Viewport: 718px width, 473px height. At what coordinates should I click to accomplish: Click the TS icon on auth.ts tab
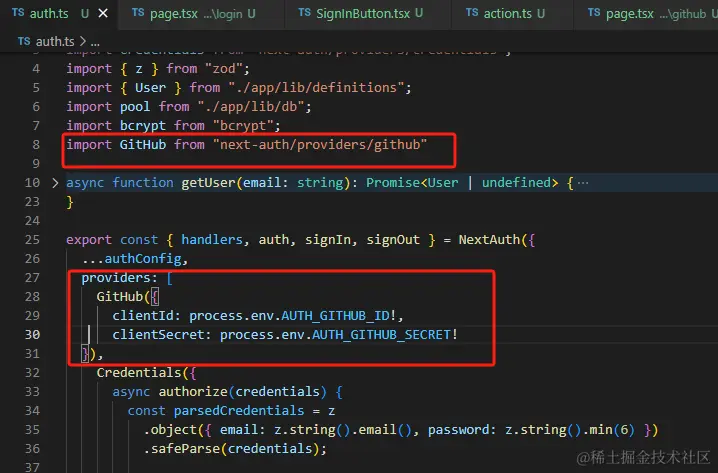point(18,13)
